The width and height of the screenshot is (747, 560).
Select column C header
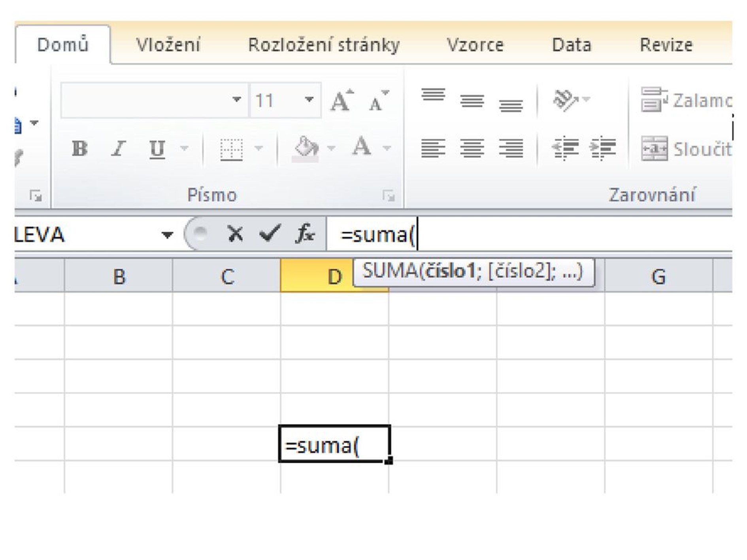pos(227,276)
